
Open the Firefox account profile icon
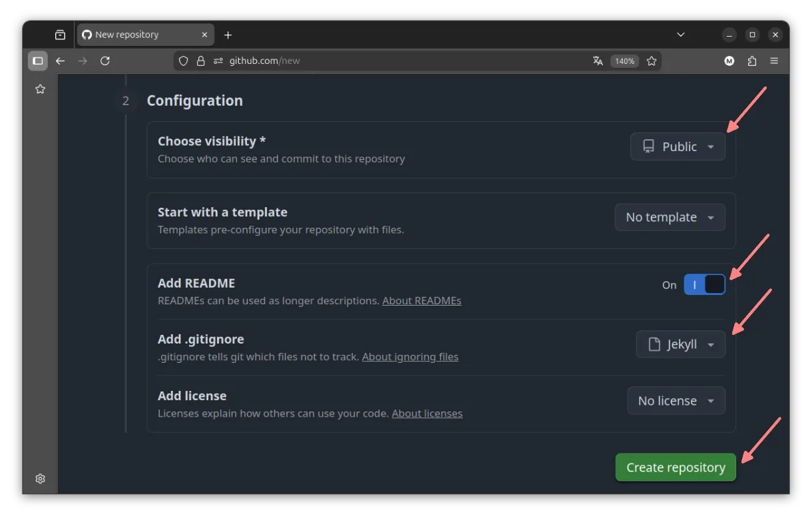(729, 61)
